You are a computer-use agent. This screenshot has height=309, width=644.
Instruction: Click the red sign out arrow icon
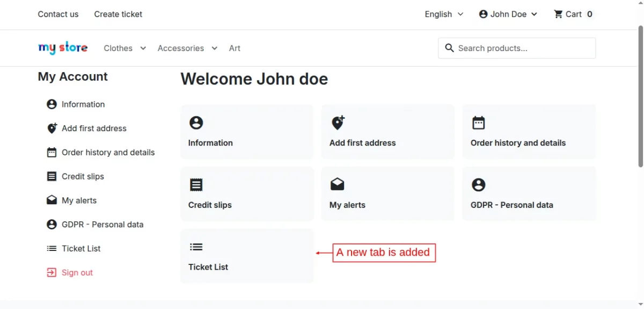[52, 272]
